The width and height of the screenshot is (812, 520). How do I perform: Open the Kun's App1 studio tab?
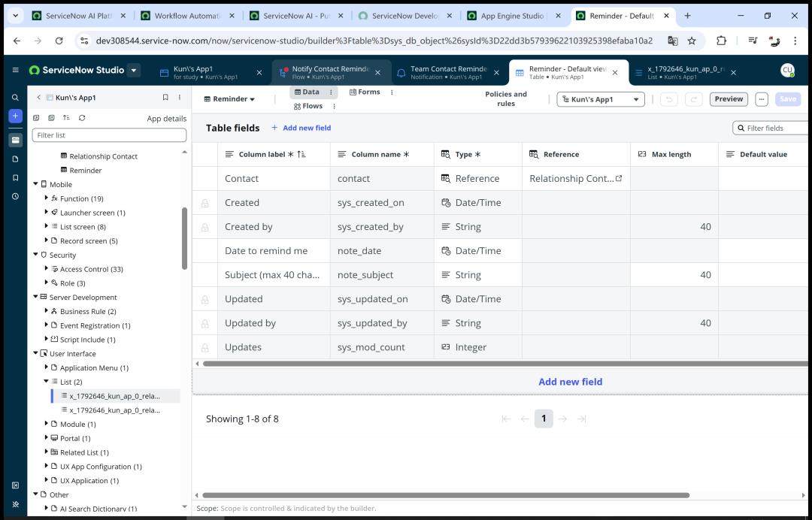coord(205,72)
